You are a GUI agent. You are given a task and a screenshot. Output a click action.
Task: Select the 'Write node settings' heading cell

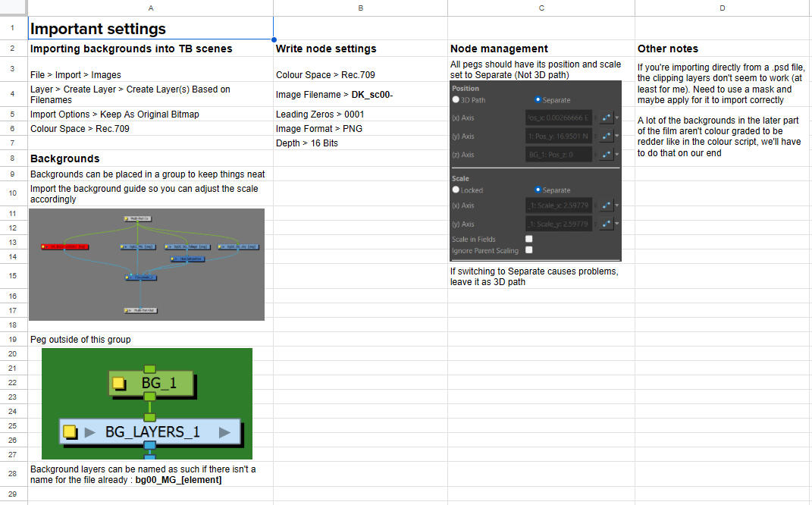pyautogui.click(x=360, y=49)
